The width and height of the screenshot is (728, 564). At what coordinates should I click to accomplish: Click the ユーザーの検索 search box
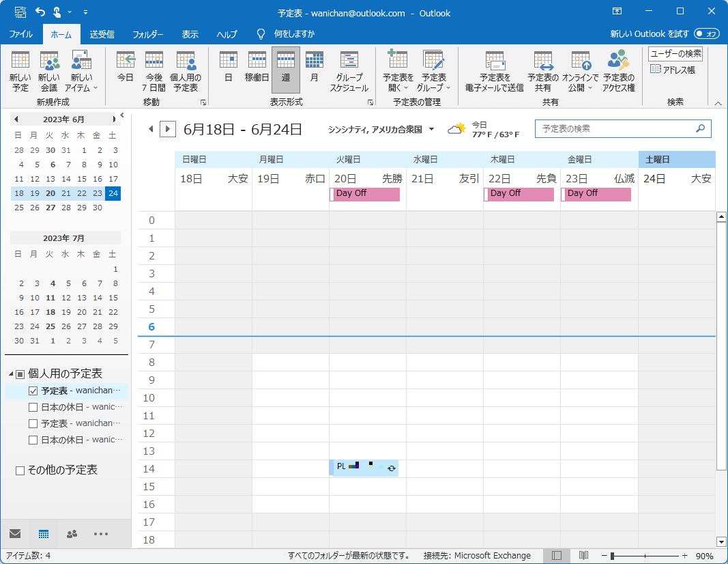click(x=675, y=54)
